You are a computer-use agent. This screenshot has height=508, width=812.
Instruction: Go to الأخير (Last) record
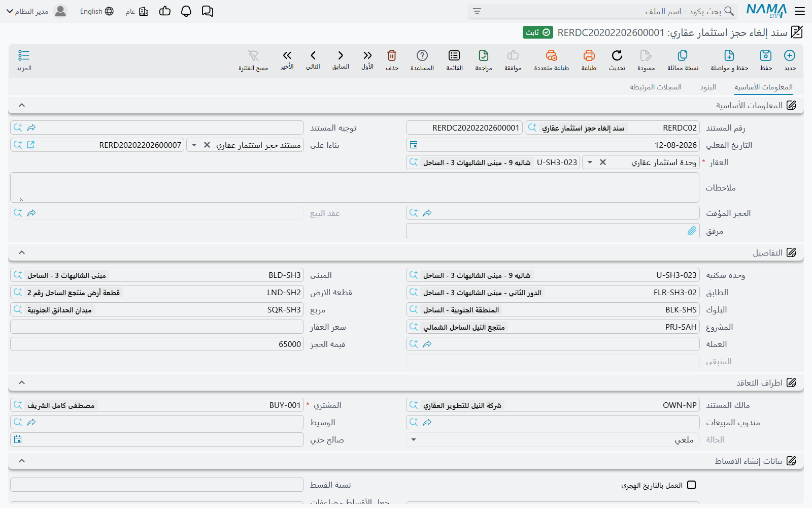coord(287,55)
